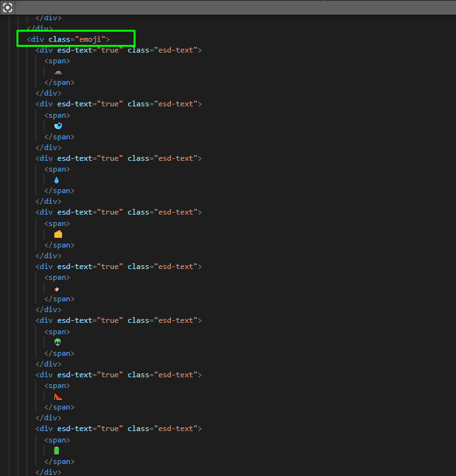
Task: Click the opening span tag above the car emoji
Action: tap(57, 61)
